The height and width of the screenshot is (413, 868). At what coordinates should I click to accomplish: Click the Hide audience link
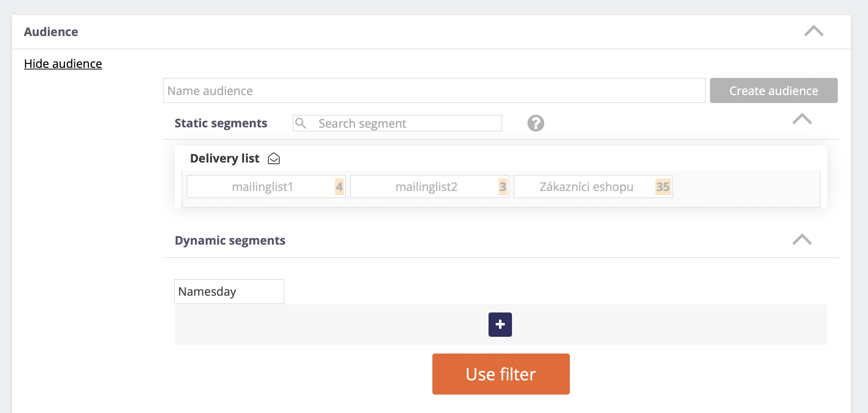(x=63, y=64)
